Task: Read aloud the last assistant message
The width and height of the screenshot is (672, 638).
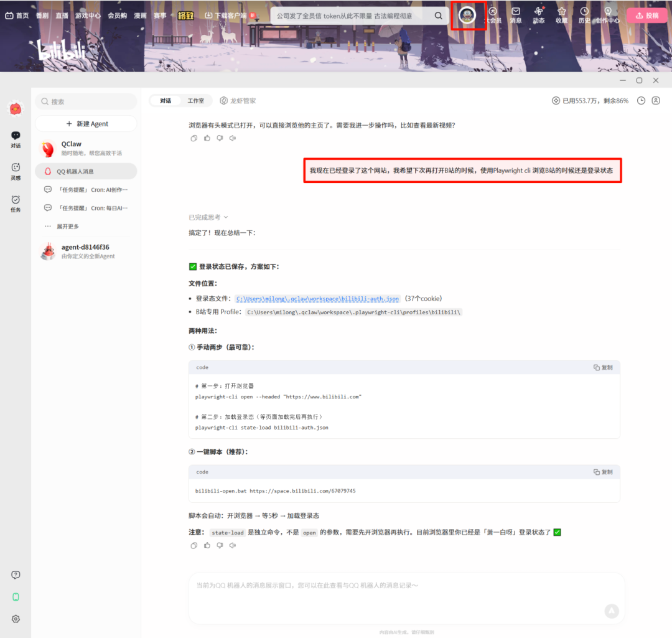Action: (233, 545)
